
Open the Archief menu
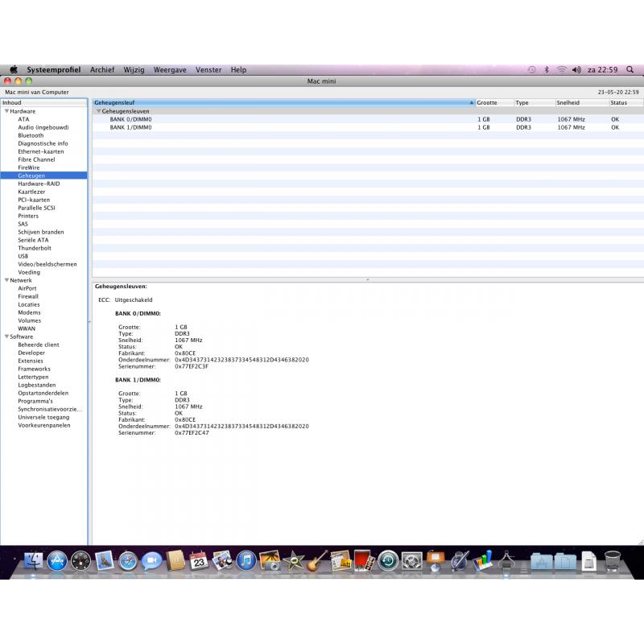click(102, 70)
